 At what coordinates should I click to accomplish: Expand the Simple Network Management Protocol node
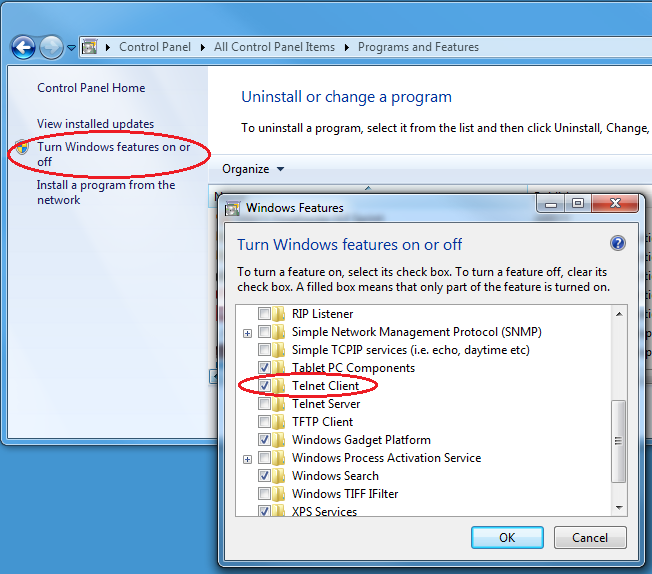click(x=247, y=333)
